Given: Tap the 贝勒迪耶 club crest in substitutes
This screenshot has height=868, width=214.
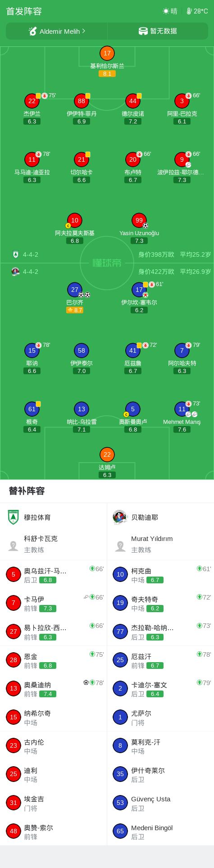Looking at the screenshot, I should coord(120,517).
